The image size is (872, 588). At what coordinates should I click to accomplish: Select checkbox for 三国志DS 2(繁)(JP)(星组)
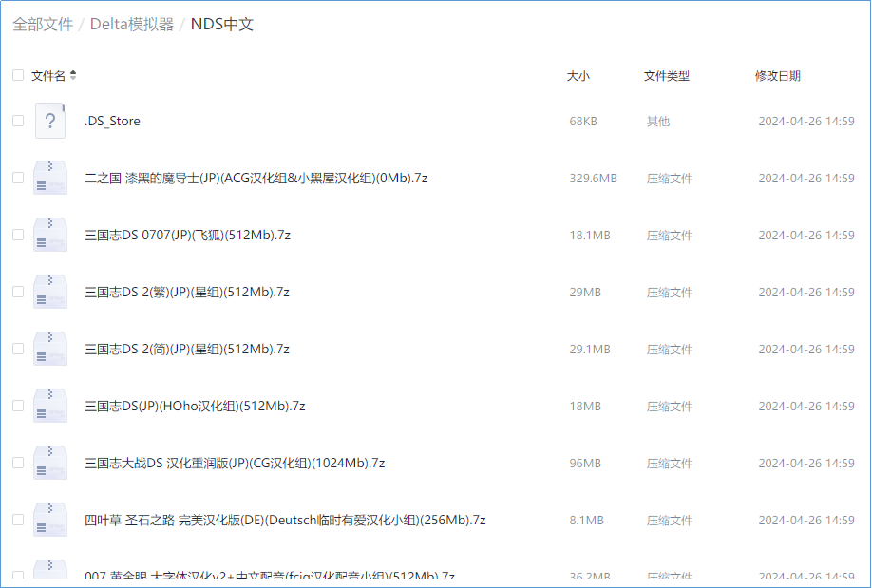[x=18, y=292]
